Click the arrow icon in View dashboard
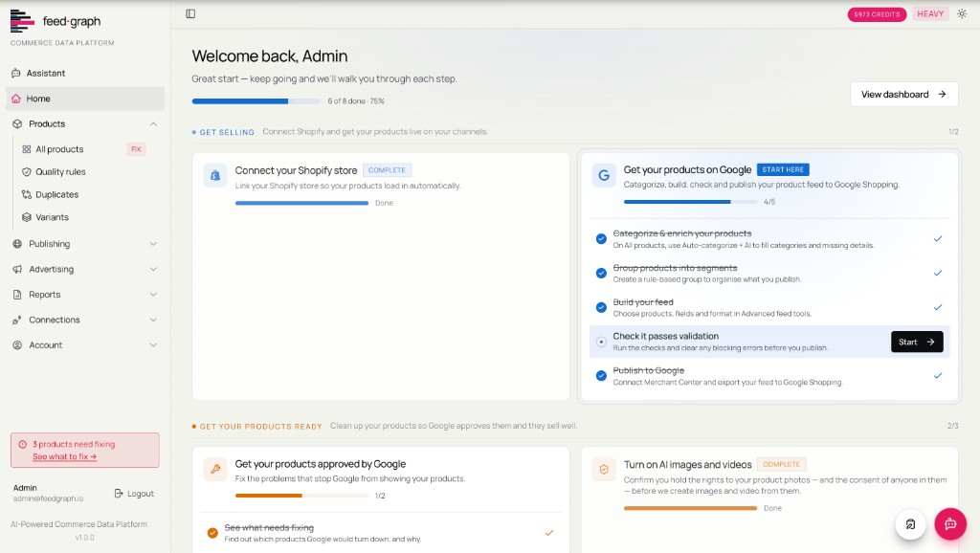 [x=942, y=95]
